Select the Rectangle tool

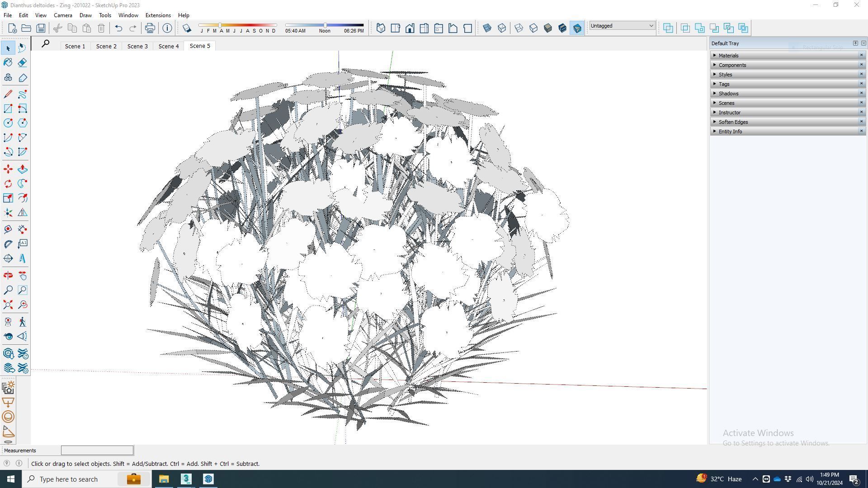pyautogui.click(x=8, y=108)
